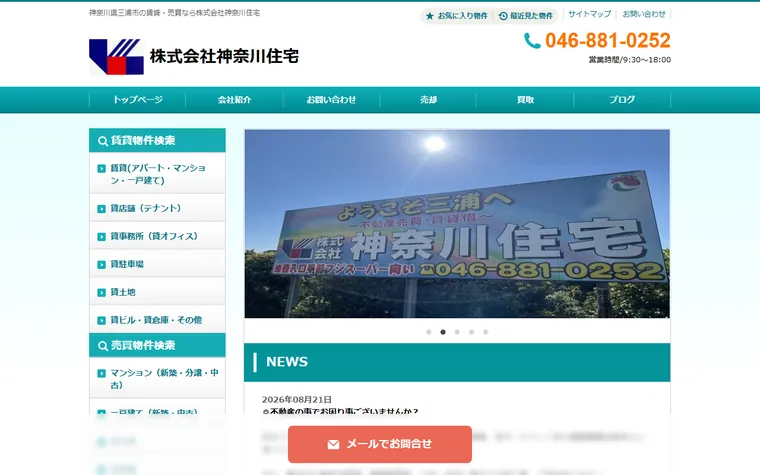Click the magnifier icon in 売買物件検索 header

tap(103, 346)
